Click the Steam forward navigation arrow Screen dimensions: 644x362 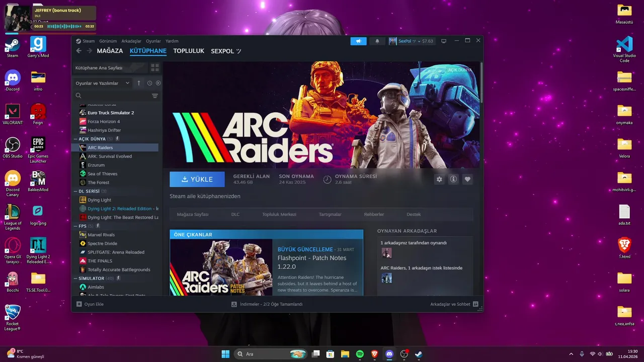pyautogui.click(x=90, y=51)
